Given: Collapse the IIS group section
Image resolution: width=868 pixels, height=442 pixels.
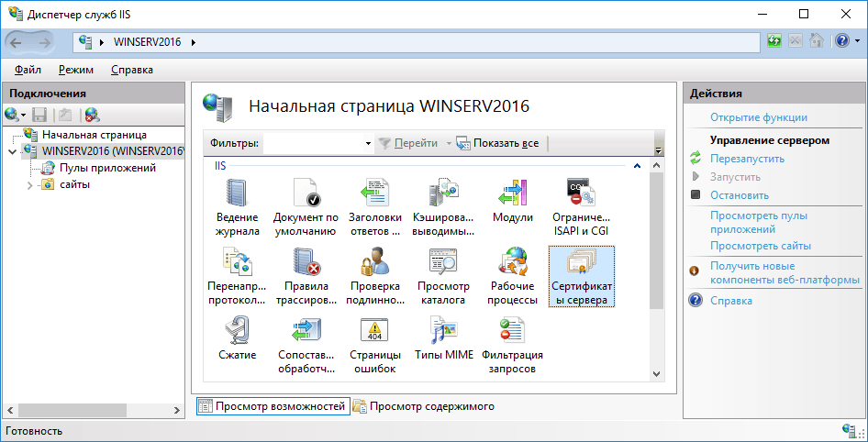Looking at the screenshot, I should tap(639, 166).
